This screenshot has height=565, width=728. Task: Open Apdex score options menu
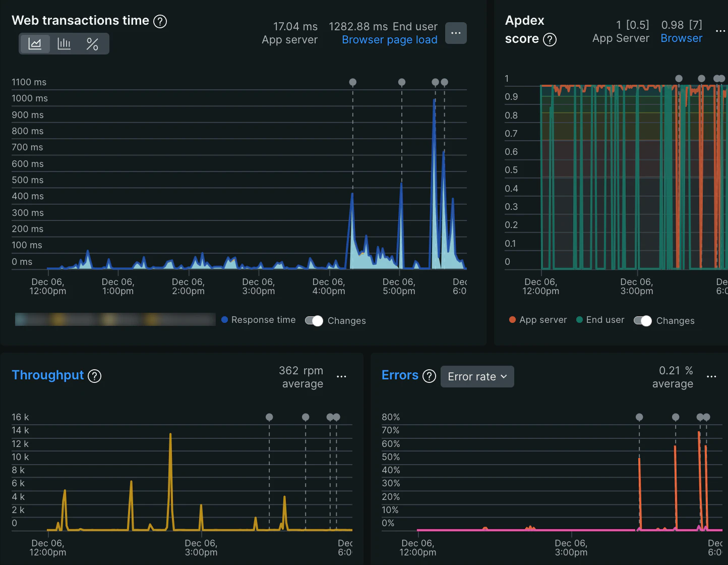[720, 31]
